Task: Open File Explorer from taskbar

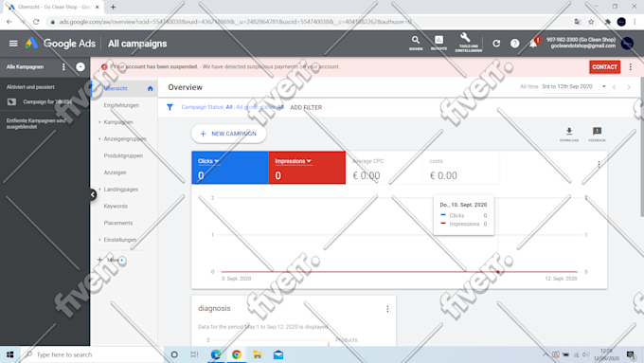Action: pyautogui.click(x=258, y=354)
